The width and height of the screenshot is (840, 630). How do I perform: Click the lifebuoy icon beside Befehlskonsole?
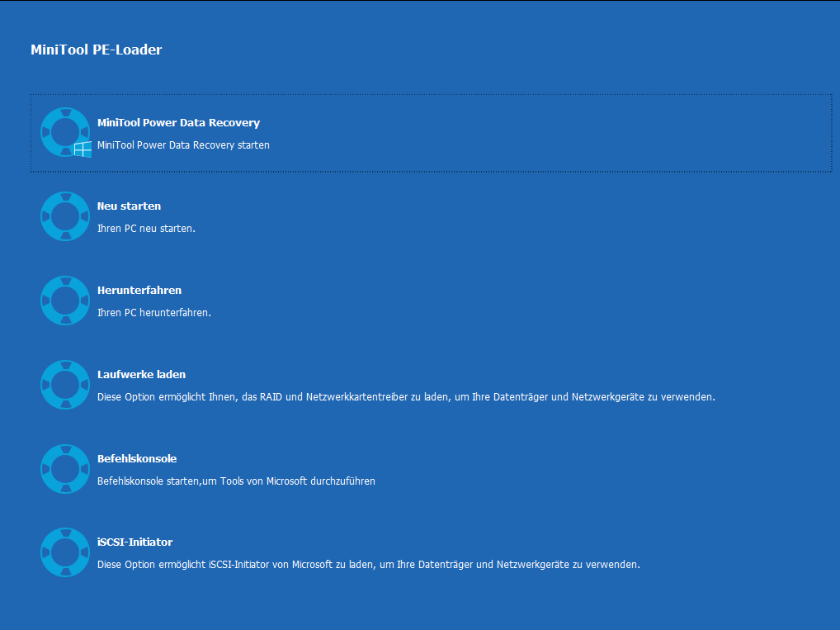click(65, 469)
